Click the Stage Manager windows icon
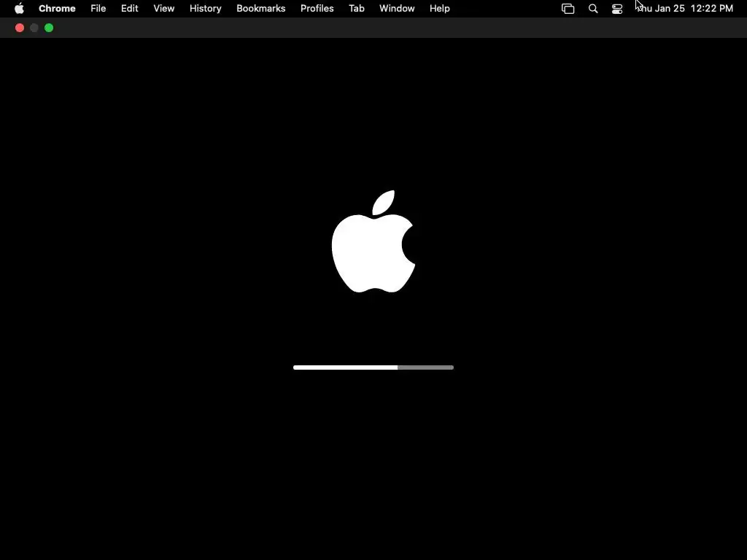Viewport: 747px width, 560px height. pos(568,9)
